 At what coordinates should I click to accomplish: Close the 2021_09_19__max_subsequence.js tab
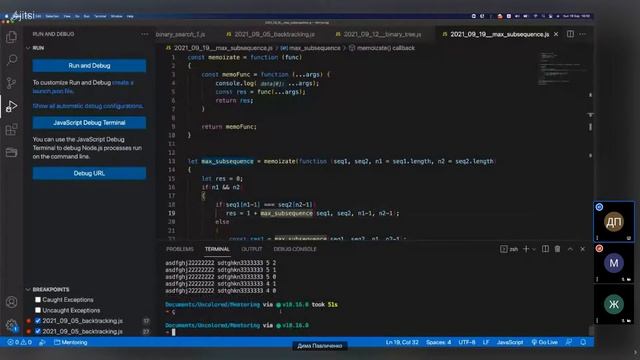pyautogui.click(x=556, y=34)
